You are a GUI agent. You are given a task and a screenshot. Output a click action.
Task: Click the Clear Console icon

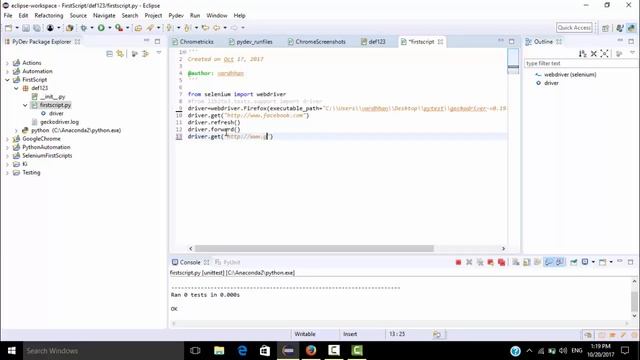[516, 262]
